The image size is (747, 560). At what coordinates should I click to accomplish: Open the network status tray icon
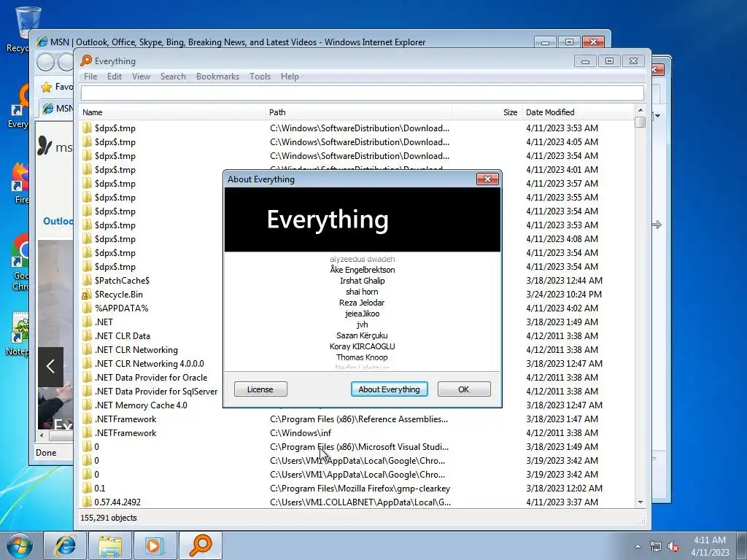click(656, 546)
